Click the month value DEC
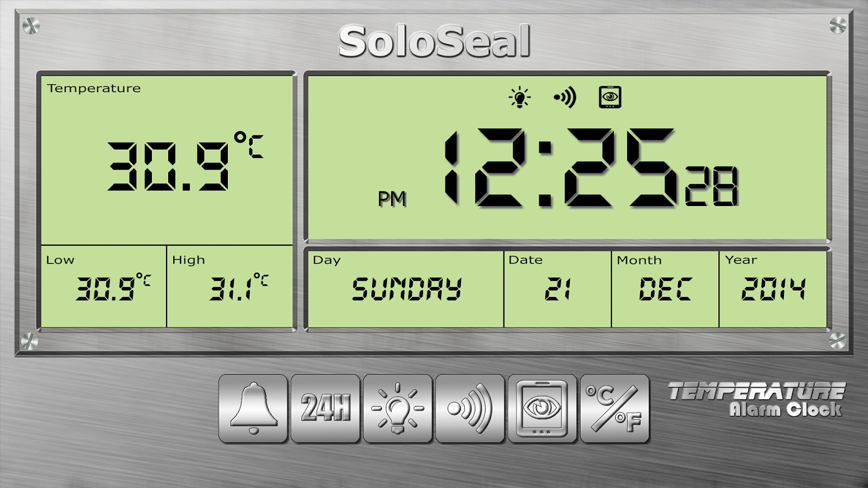 (x=666, y=289)
